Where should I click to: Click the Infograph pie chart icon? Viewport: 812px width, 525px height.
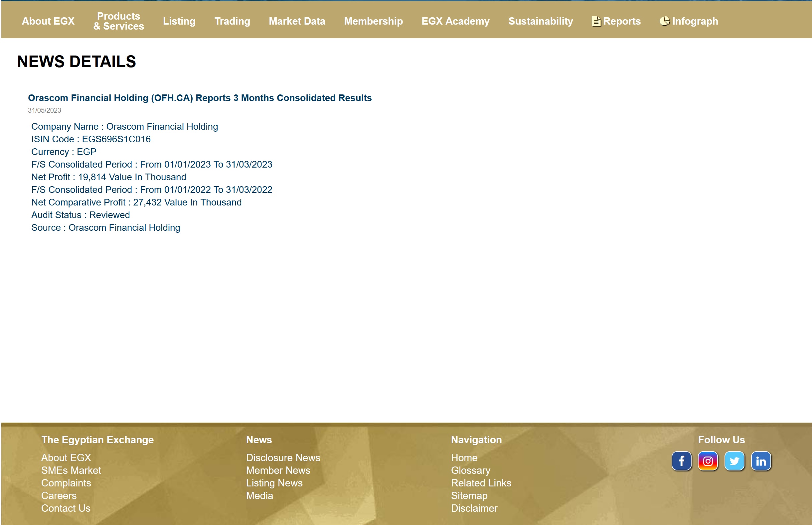664,21
